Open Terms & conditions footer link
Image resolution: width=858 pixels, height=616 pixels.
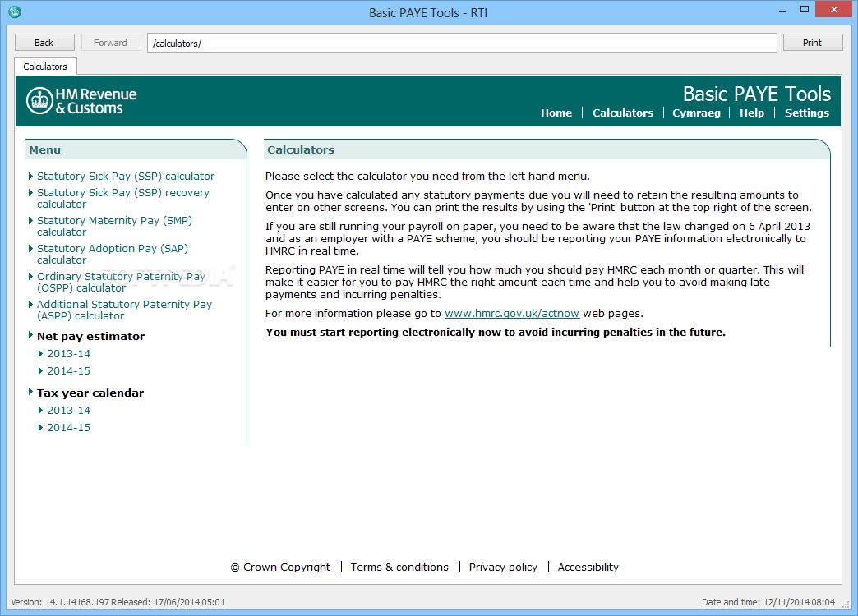point(399,568)
